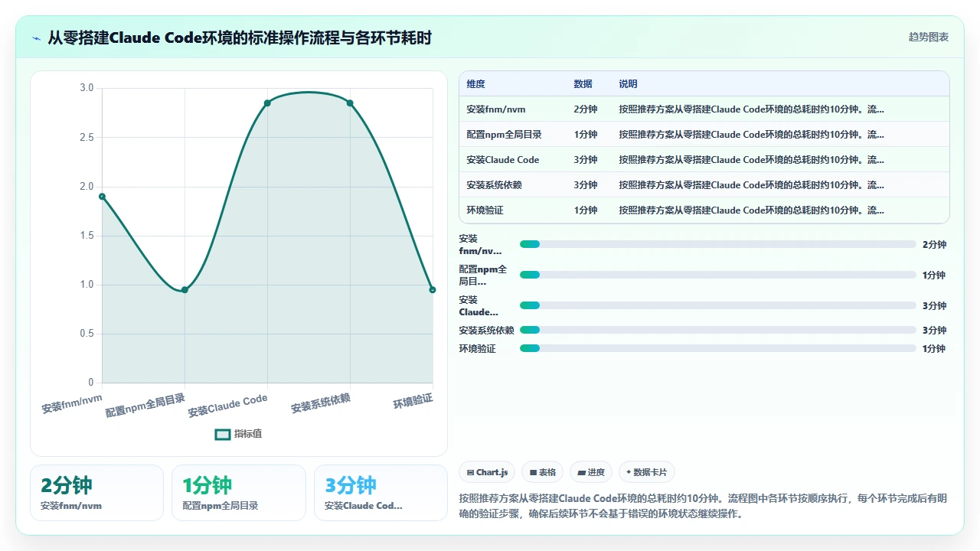Click the 环境验证 progress label text
980x551 pixels.
[x=478, y=348]
